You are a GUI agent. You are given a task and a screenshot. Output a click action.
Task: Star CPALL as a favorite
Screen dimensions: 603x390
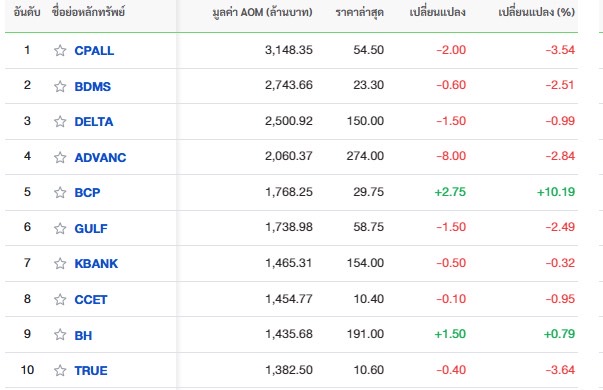(60, 50)
